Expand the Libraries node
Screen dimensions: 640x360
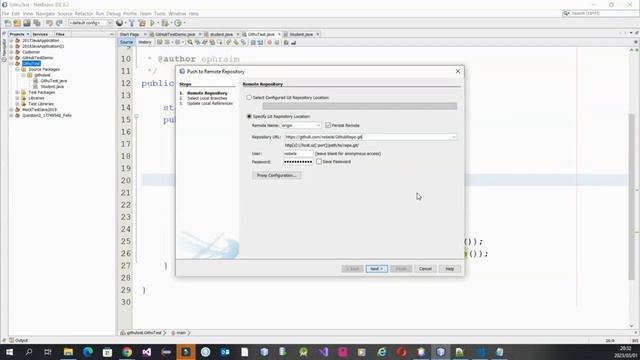coord(18,98)
